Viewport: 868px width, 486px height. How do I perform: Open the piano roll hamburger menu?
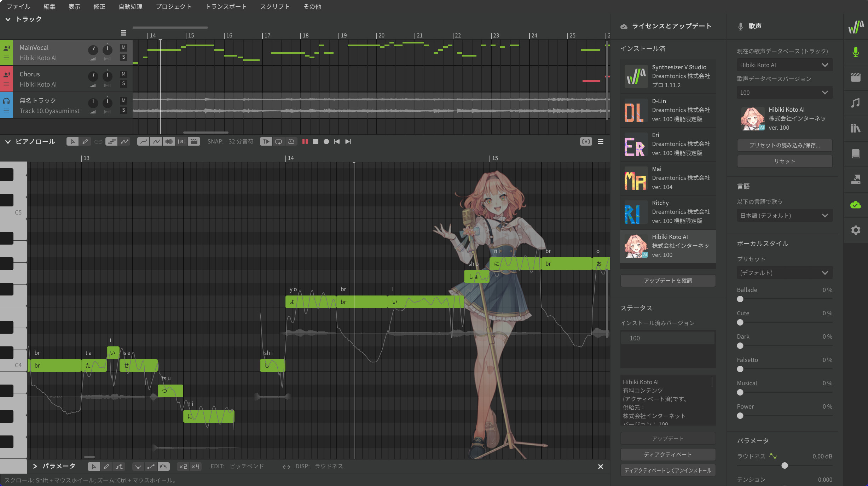pos(601,141)
